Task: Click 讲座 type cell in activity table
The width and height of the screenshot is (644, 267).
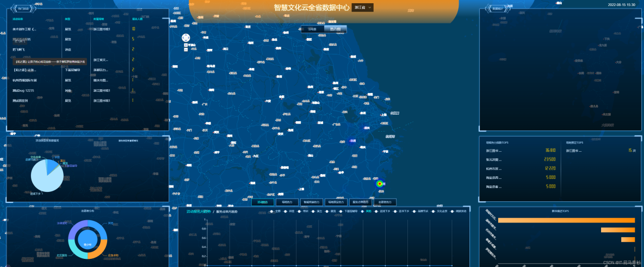Action: (x=68, y=49)
